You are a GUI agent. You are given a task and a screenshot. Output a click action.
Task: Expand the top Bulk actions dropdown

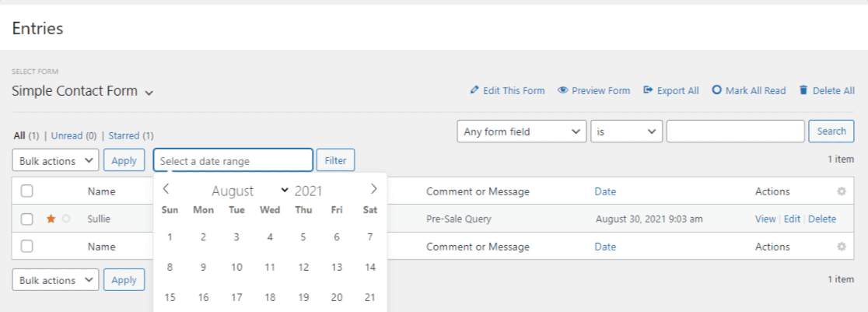point(55,161)
